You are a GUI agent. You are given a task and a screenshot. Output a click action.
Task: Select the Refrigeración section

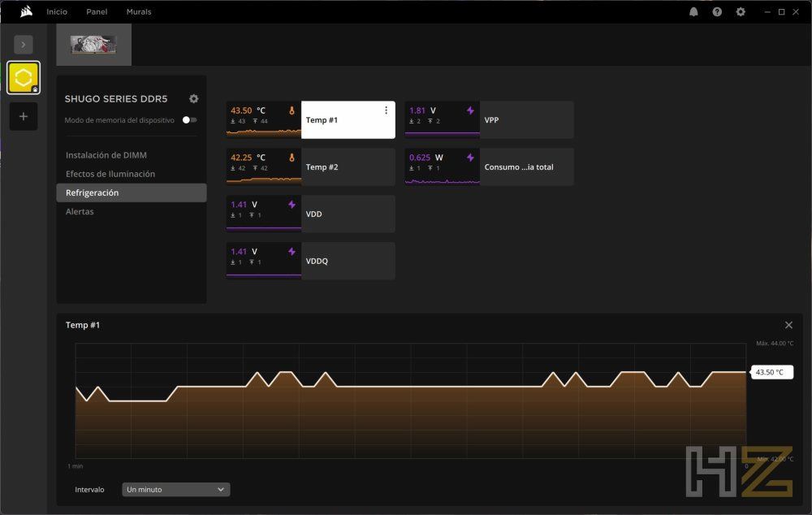pyautogui.click(x=132, y=193)
